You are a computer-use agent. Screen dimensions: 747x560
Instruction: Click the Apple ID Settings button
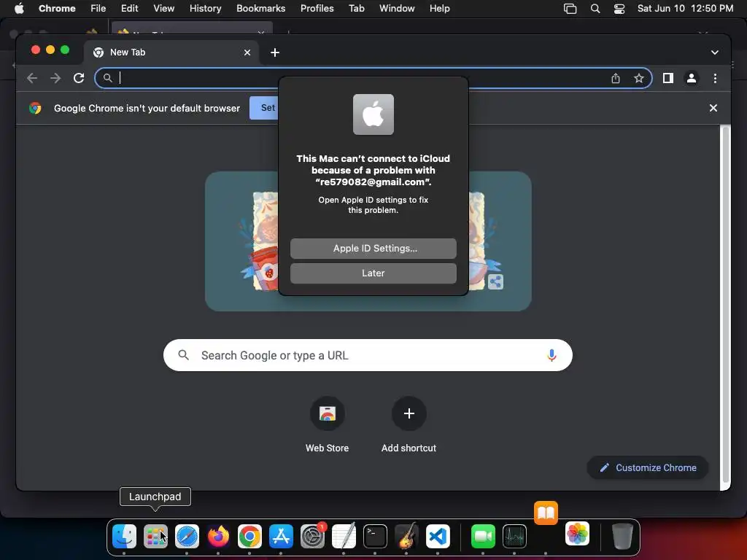[373, 248]
